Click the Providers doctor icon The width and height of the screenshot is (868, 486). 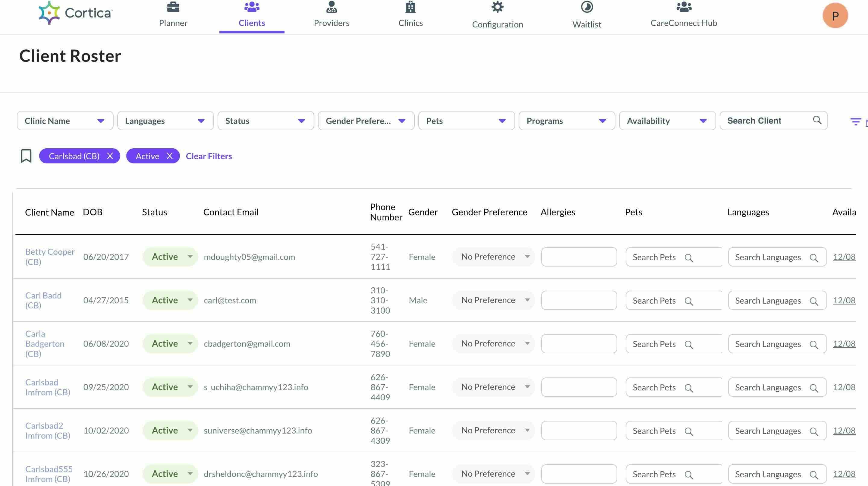(332, 7)
